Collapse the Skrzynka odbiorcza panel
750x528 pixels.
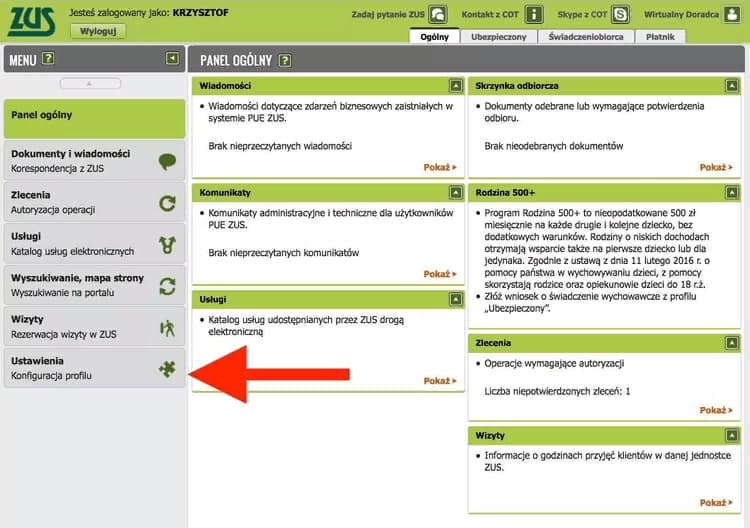click(733, 86)
